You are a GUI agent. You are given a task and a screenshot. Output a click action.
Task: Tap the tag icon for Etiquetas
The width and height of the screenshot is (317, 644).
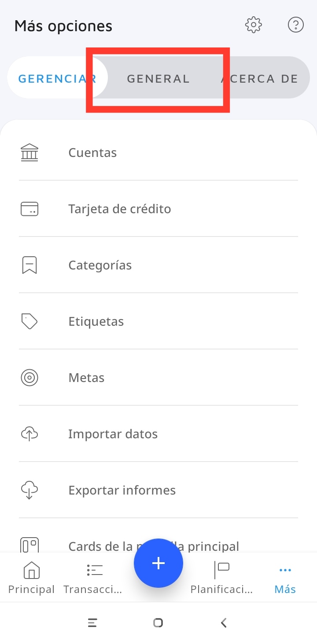(29, 321)
